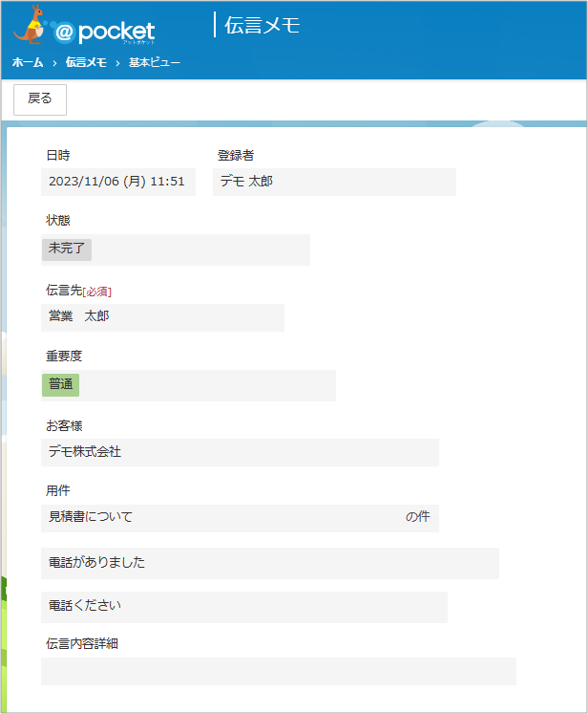Viewport: 588px width, 714px height.
Task: Select the 電話ください field
Action: [x=244, y=607]
